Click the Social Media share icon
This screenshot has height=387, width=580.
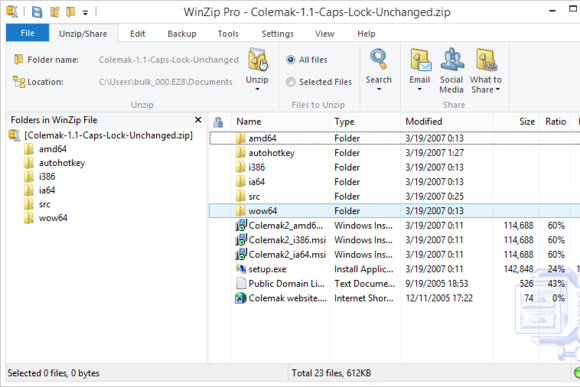click(452, 59)
